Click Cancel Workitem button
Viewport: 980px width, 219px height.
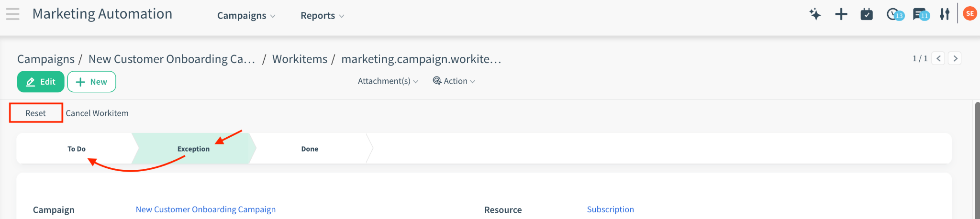97,113
